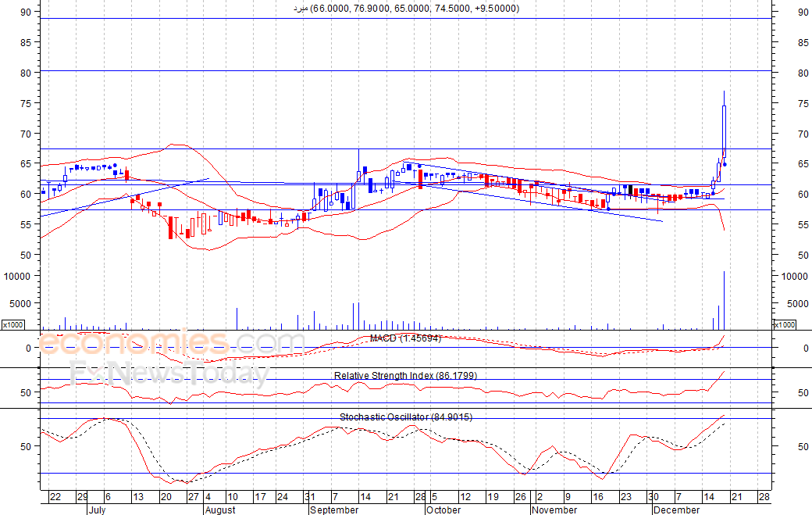Click the August 17 date label
Screen dimensions: 812x515
coord(260,497)
